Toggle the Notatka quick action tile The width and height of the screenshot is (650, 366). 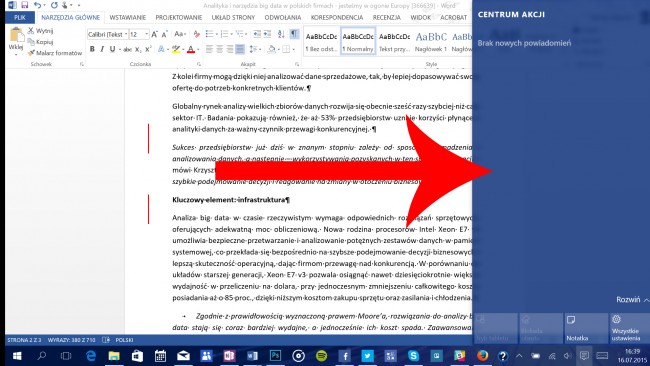point(585,328)
